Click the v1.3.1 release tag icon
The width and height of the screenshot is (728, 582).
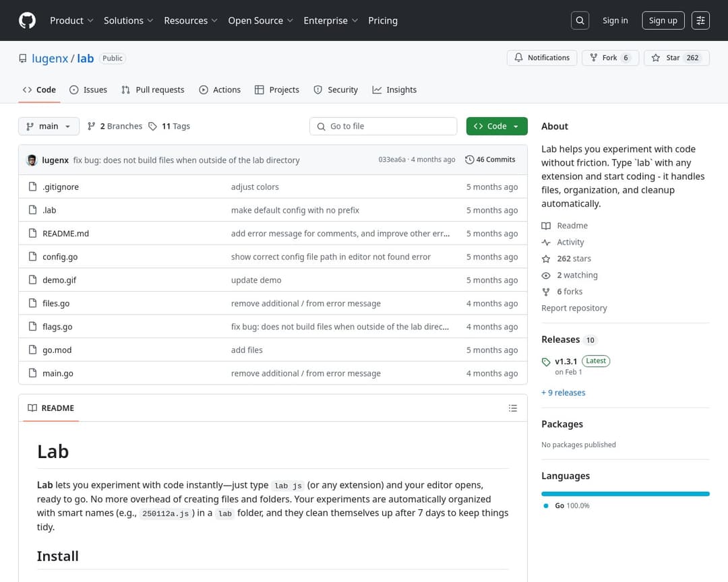point(546,362)
